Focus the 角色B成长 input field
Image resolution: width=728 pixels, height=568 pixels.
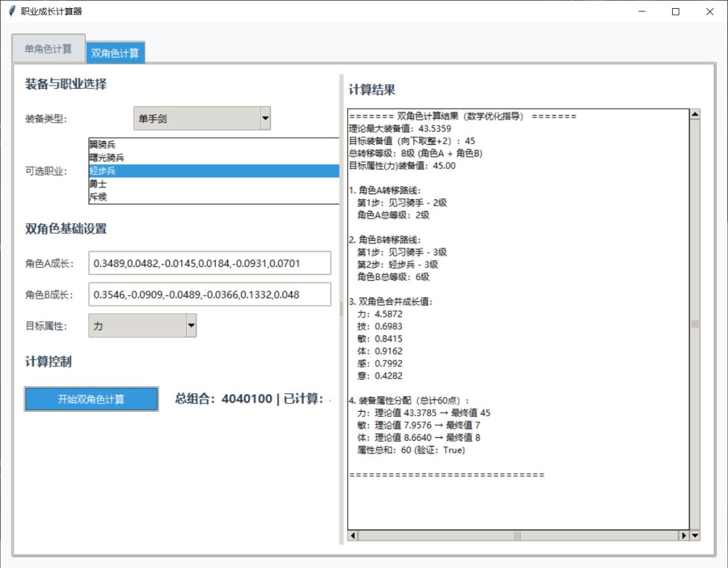click(x=210, y=294)
